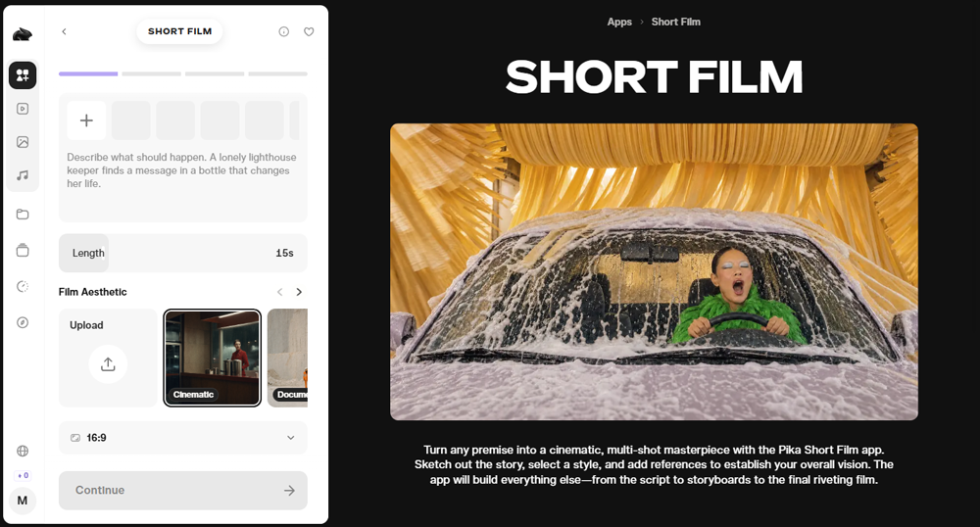Viewport: 980px width, 527px height.
Task: Click the first empty reference slot
Action: [x=131, y=120]
